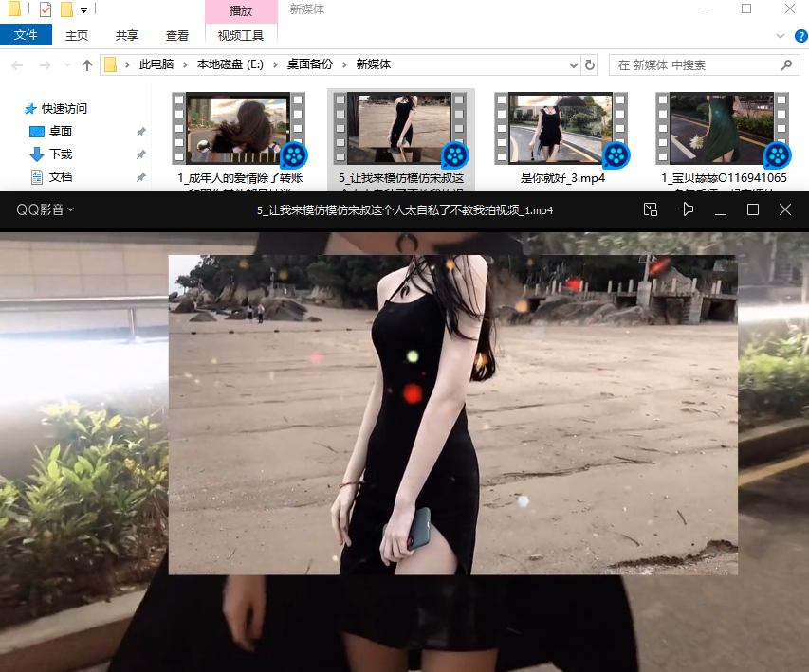Screen dimensions: 809x672
Task: Click the Explorer back arrow
Action: [17, 65]
